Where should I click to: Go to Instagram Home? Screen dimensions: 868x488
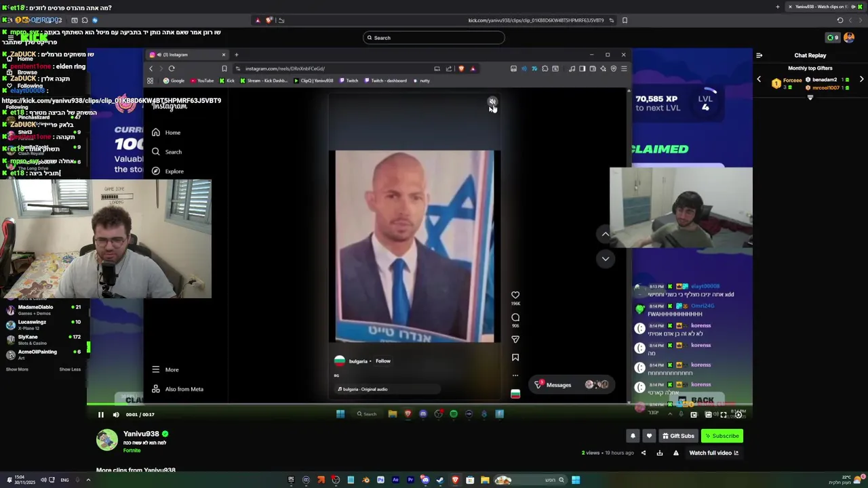point(166,133)
